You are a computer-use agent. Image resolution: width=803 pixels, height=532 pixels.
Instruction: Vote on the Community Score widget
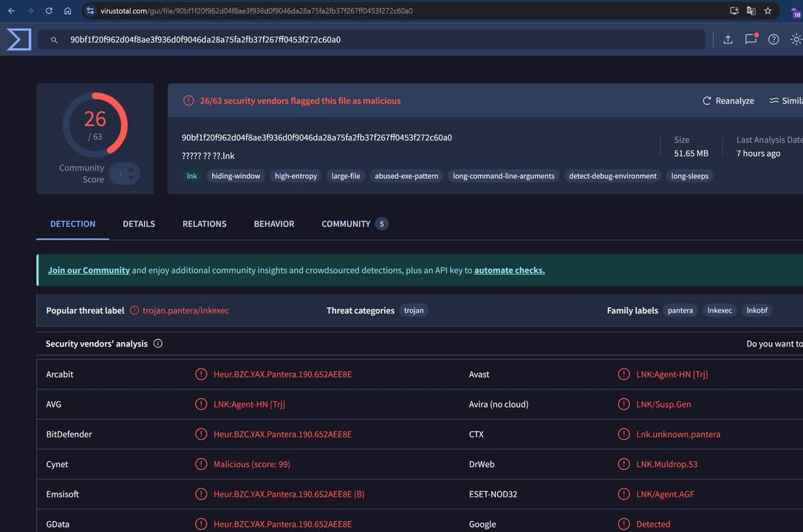point(124,174)
